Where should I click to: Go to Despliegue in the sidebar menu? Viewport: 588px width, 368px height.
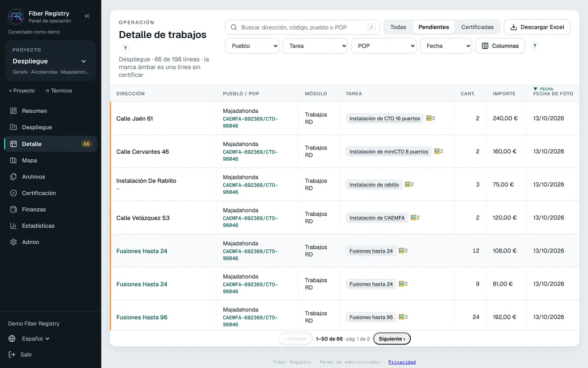[51, 127]
